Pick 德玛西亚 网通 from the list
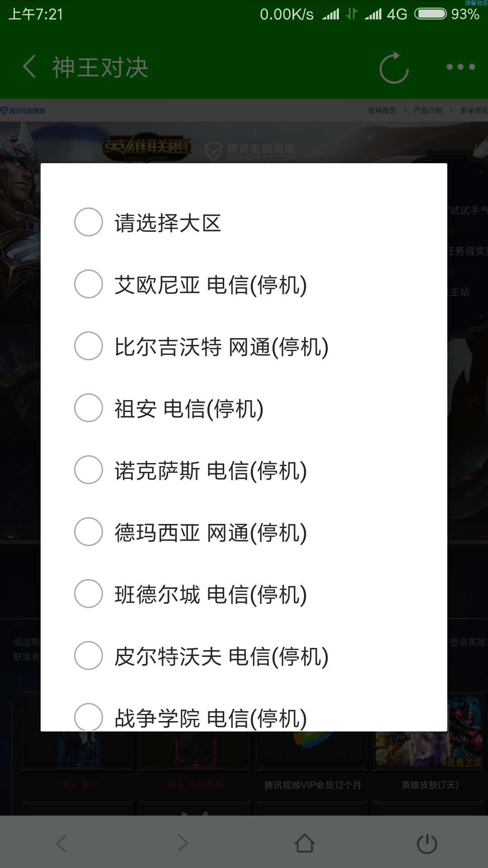Image resolution: width=488 pixels, height=868 pixels. click(x=244, y=532)
